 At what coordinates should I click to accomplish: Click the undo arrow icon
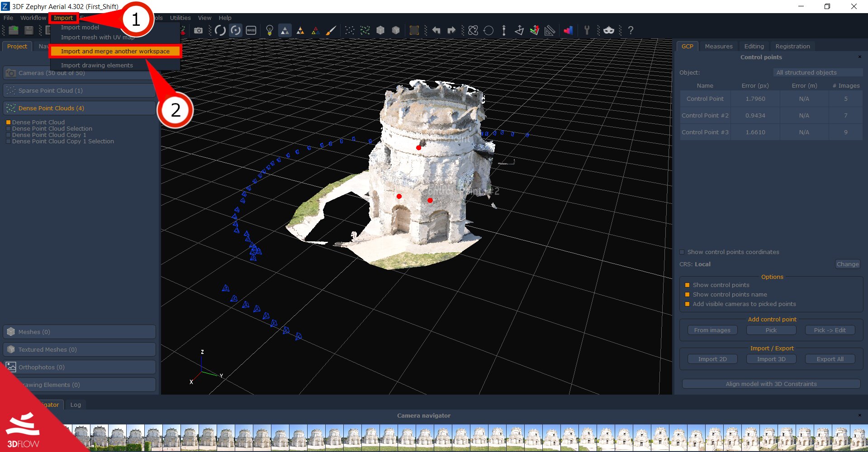[436, 30]
